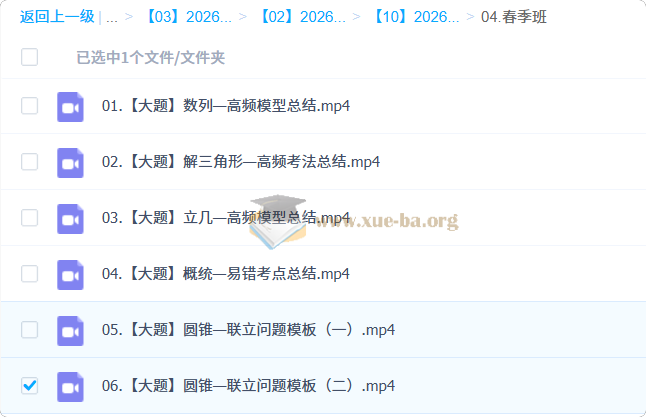Expand the collapsed "..." breadcrumb path

111,17
